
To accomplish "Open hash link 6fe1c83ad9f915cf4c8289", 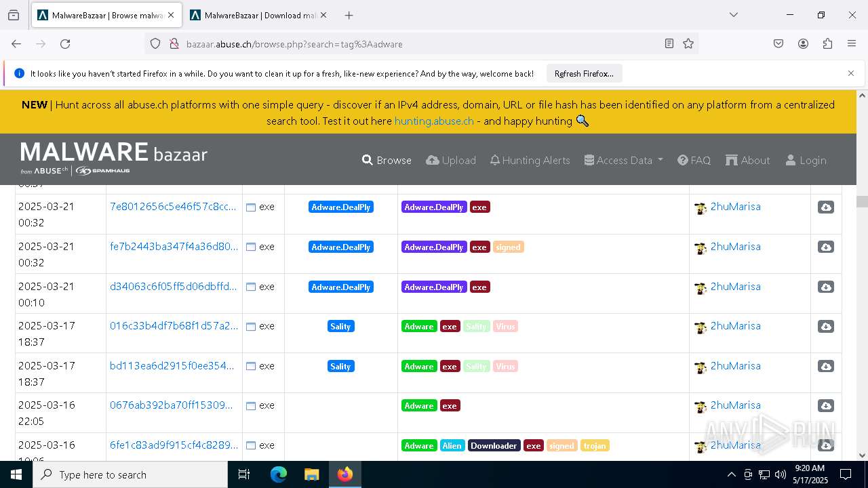I will pyautogui.click(x=174, y=445).
